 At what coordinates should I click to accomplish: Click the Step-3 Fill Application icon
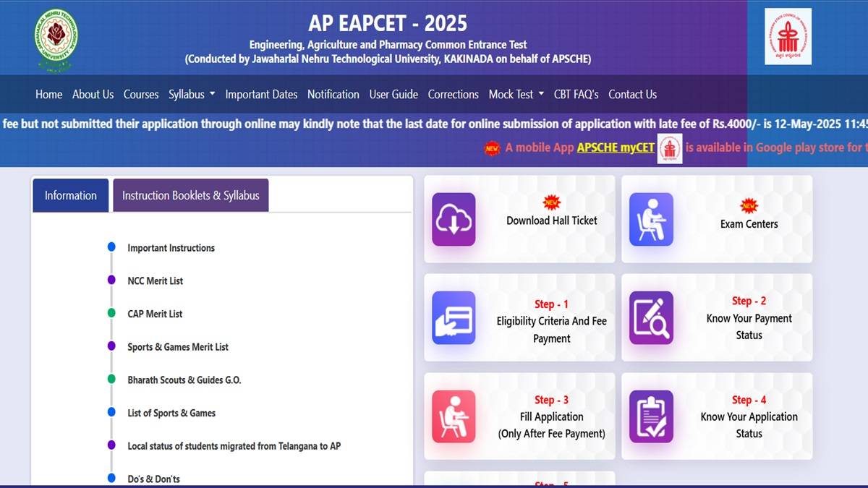point(453,416)
